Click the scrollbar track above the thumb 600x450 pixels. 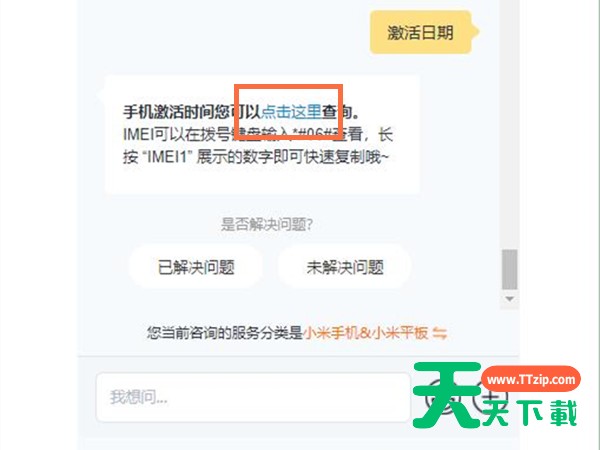(509, 124)
